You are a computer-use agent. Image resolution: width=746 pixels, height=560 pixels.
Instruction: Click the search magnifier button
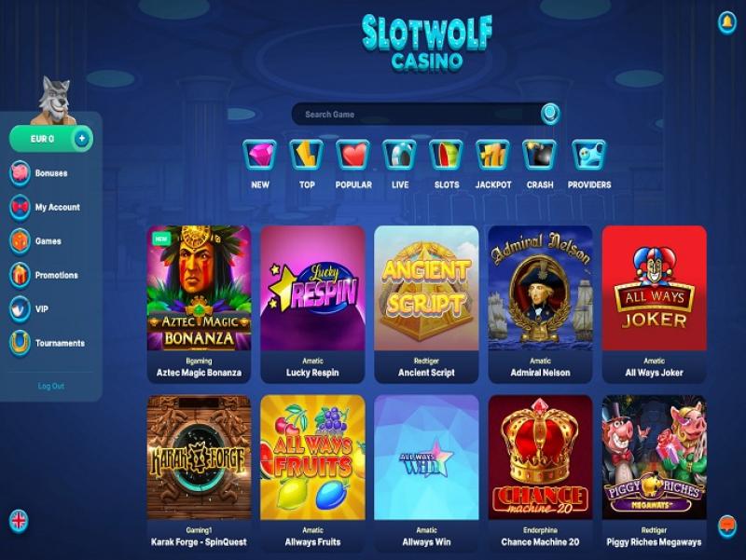[x=550, y=114]
